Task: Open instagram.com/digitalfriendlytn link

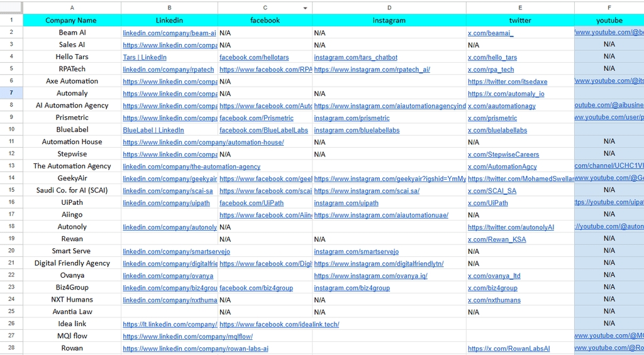Action: pyautogui.click(x=379, y=264)
